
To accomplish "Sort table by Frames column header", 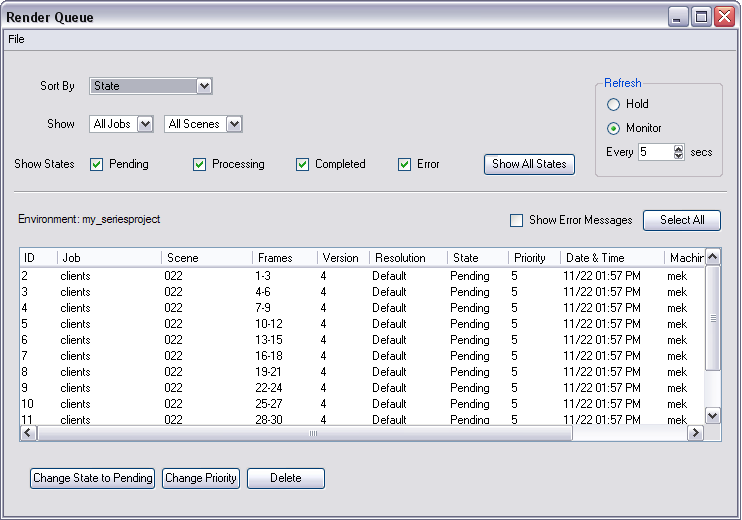I will [283, 258].
